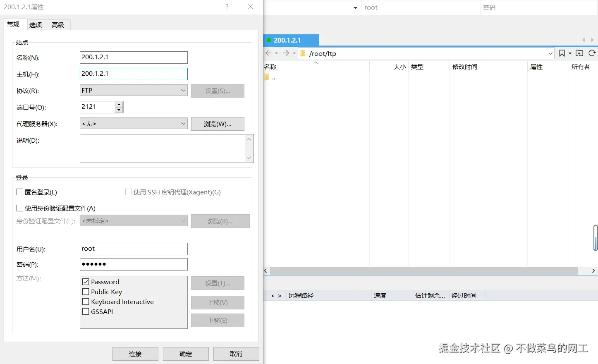Image resolution: width=598 pixels, height=364 pixels.
Task: Go back in remote folder history
Action: pos(268,53)
